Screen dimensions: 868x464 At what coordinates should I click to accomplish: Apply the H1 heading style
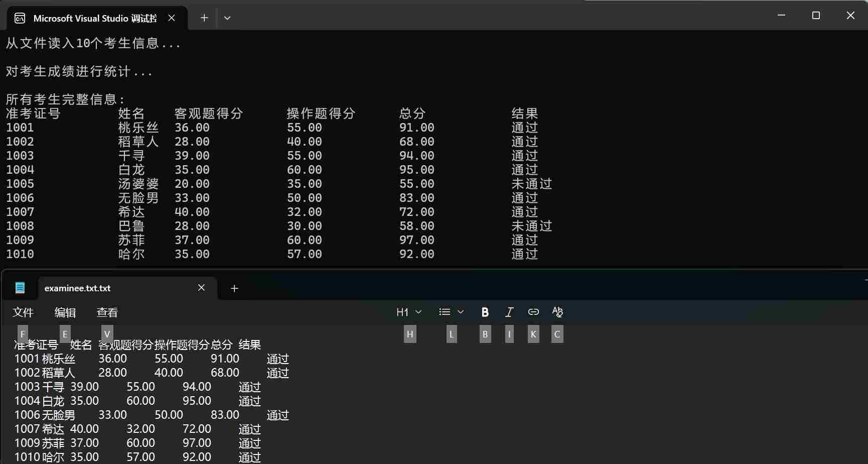[x=403, y=312]
